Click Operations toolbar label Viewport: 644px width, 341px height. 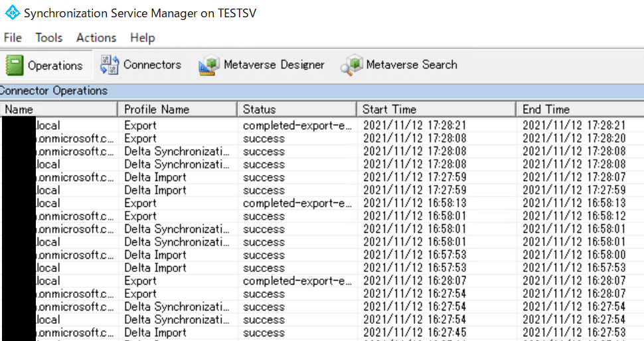(x=55, y=66)
